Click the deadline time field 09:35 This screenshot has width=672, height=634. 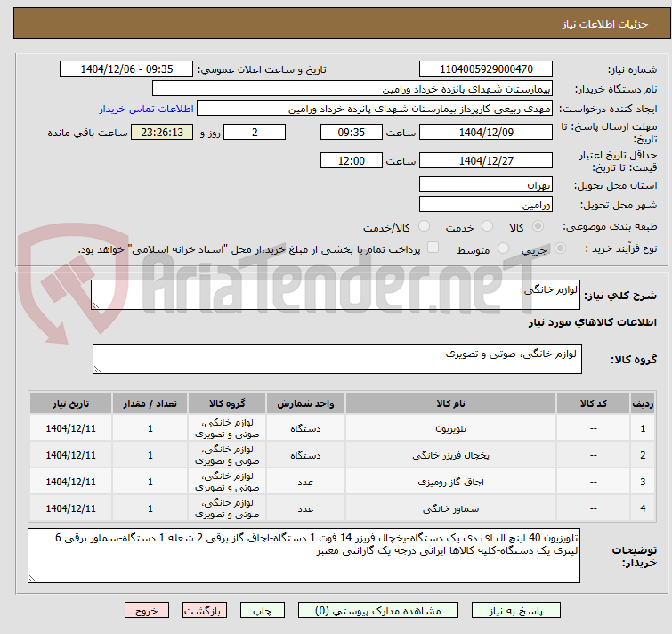[x=352, y=132]
